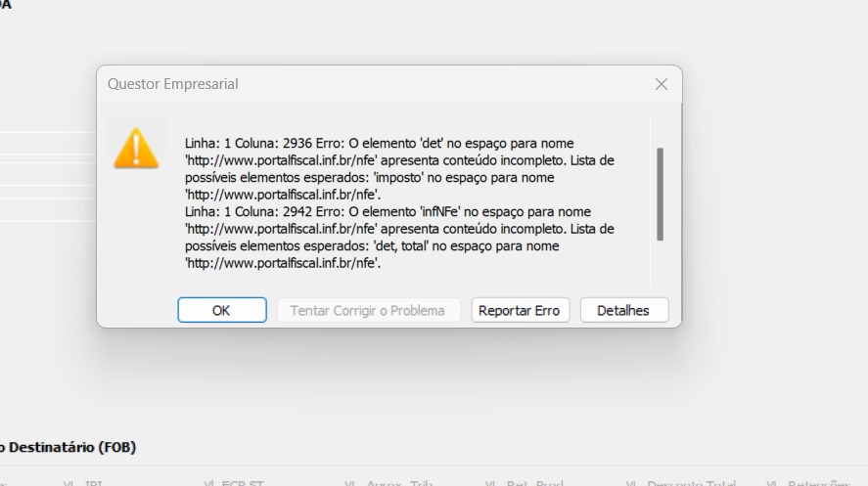Click the Vl. IPI field label
Image resolution: width=868 pixels, height=486 pixels.
(83, 483)
